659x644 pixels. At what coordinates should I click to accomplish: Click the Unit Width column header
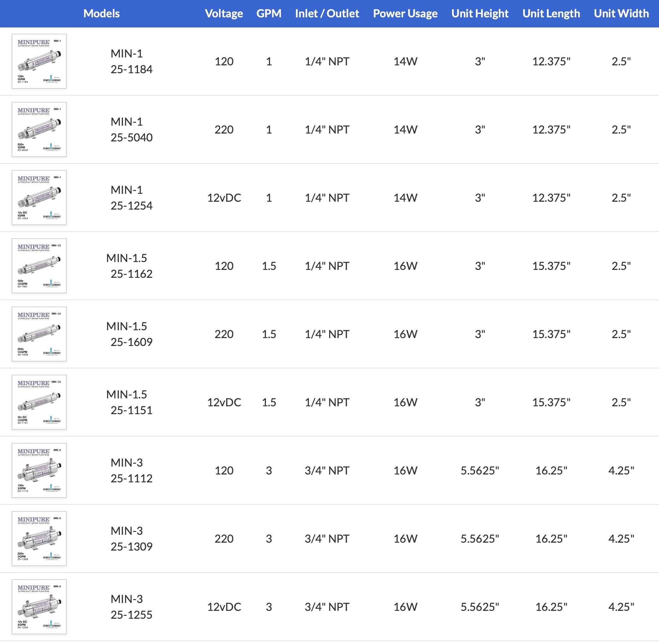[621, 14]
